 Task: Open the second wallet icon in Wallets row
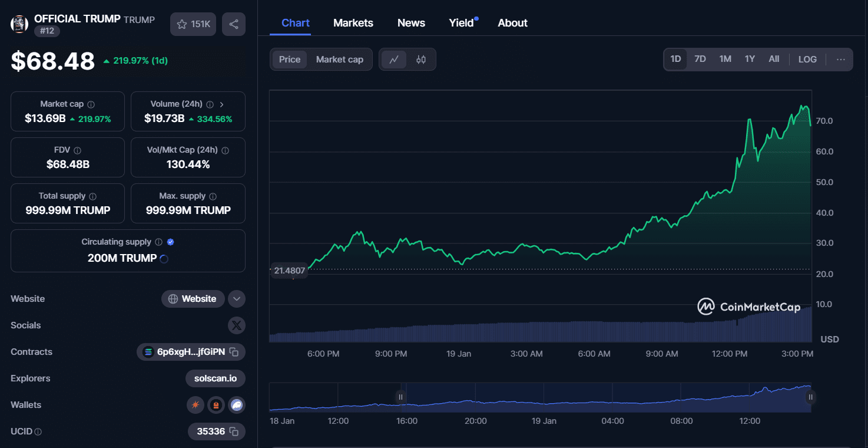216,405
